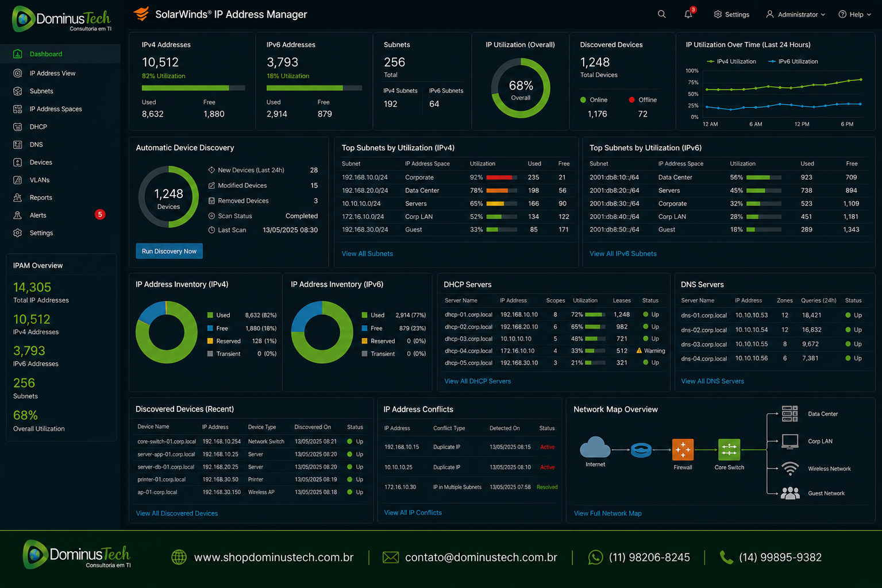Viewport: 882px width, 588px height.
Task: Open www.shopdominustech.com.br in footer
Action: click(274, 557)
